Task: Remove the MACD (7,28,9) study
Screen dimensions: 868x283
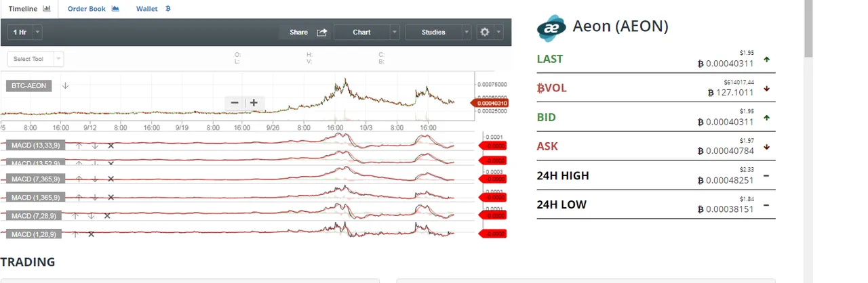Action: click(x=107, y=215)
